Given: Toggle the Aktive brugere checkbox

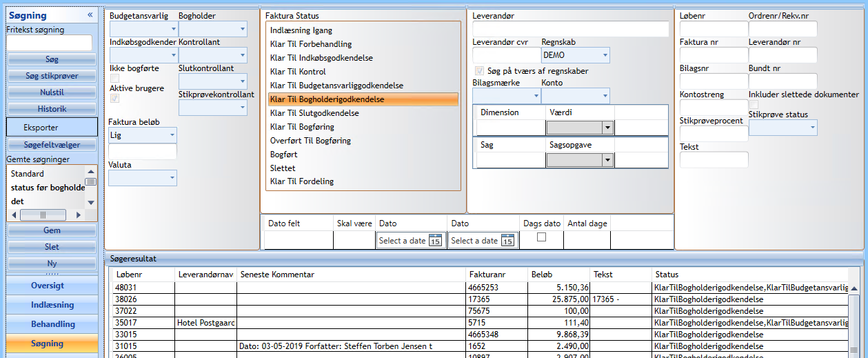Looking at the screenshot, I should click(114, 99).
